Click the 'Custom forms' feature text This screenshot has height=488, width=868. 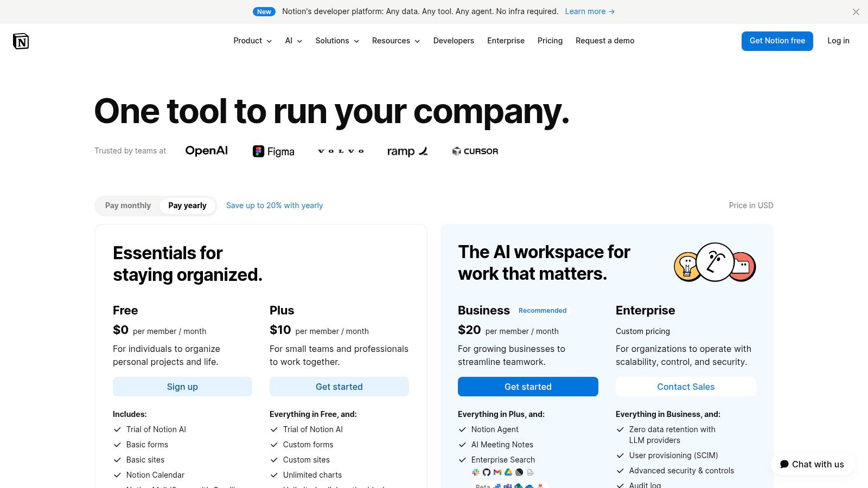pyautogui.click(x=308, y=445)
